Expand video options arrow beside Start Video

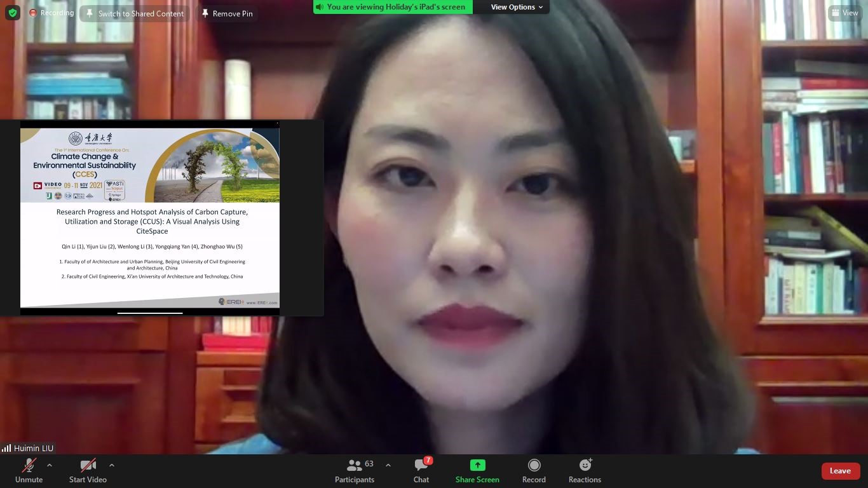112,465
